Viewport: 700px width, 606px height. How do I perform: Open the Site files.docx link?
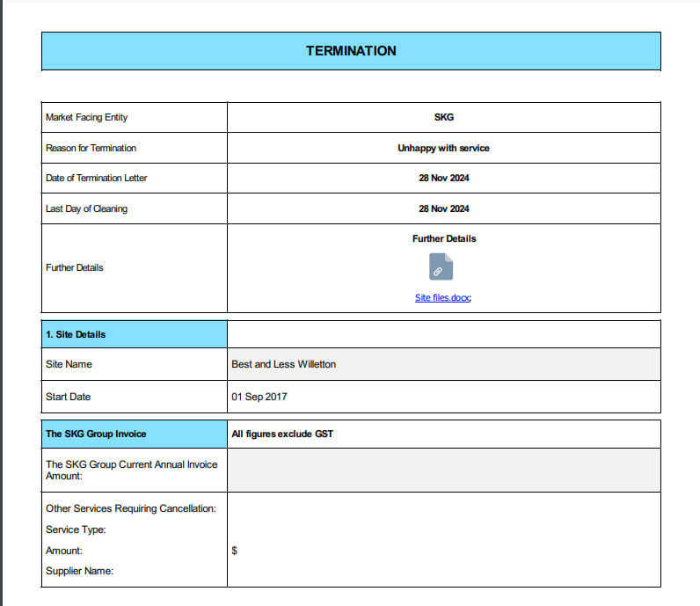click(x=442, y=298)
